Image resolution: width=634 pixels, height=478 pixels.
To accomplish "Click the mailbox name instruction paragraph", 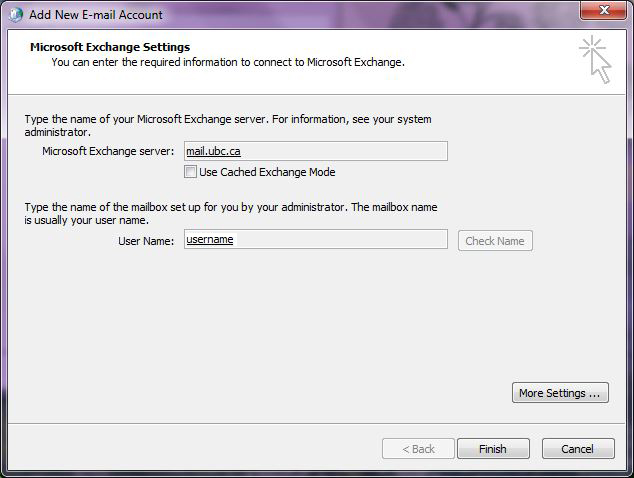I will (x=231, y=213).
